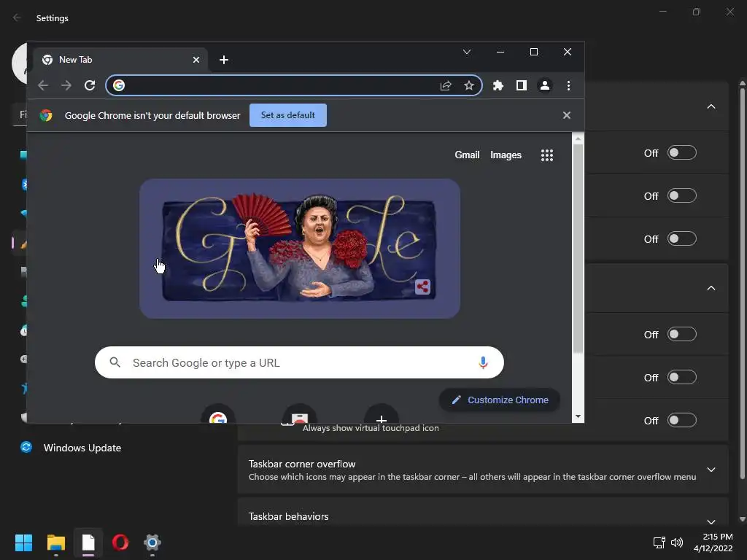Expand Taskbar corner overflow section

(711, 470)
